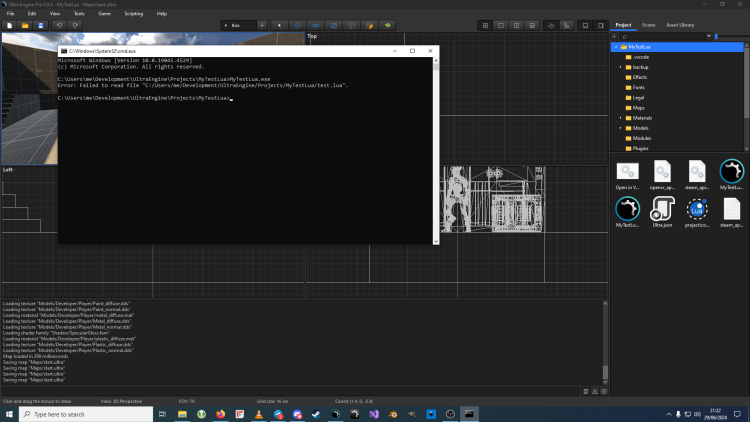Viewport: 750px width, 422px height.
Task: Select the Maps folder
Action: point(635,108)
